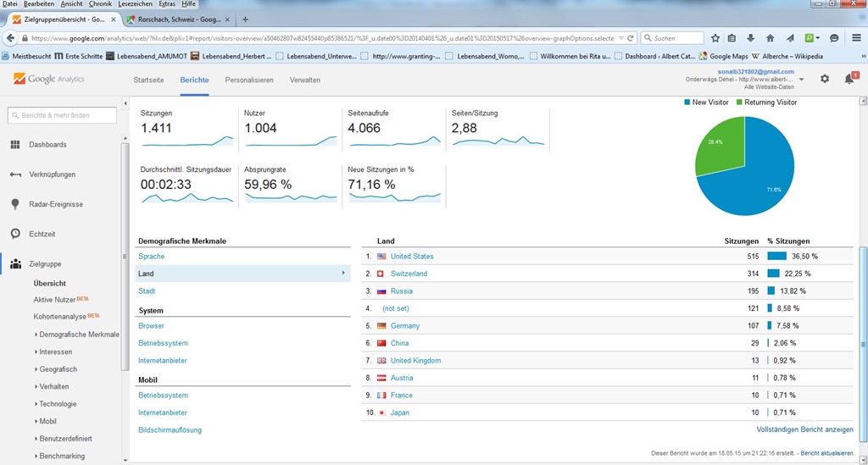Switch to the Verwalten tab
Screen dimensions: 868x465
305,80
